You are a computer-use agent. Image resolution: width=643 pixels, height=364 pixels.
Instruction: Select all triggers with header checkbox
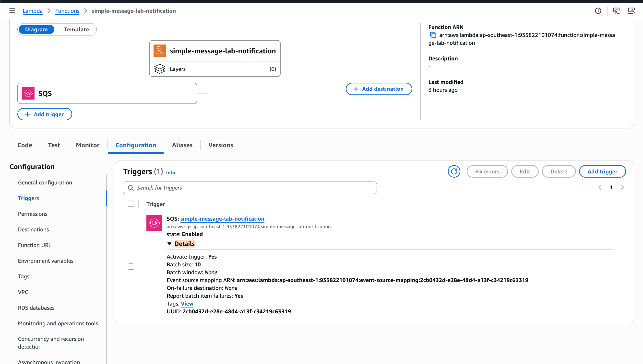coord(131,204)
